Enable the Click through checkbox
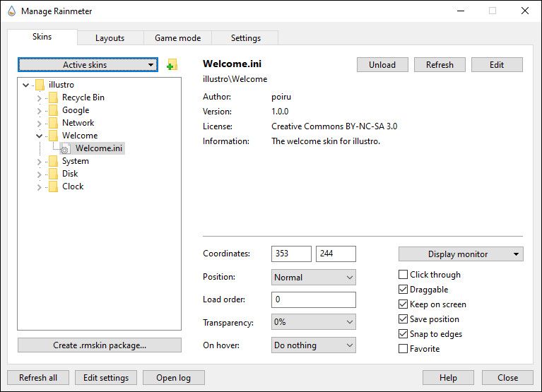542x392 pixels. point(403,275)
